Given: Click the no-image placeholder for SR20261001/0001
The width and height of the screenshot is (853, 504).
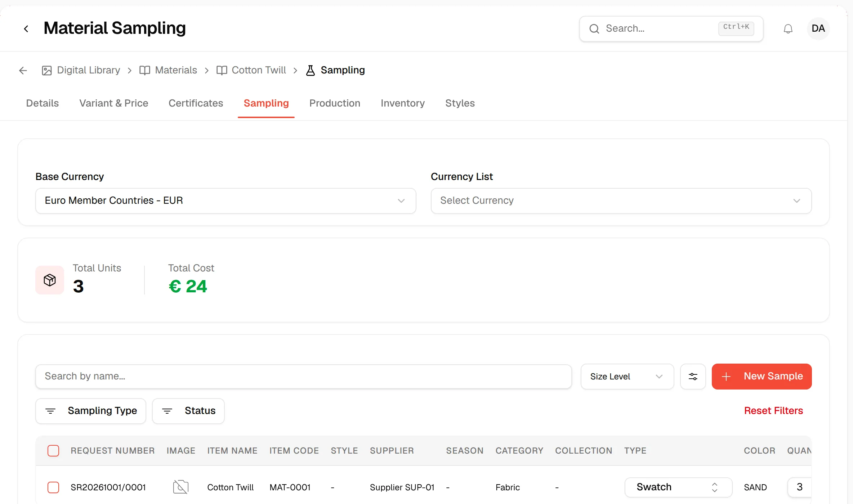Looking at the screenshot, I should [181, 487].
